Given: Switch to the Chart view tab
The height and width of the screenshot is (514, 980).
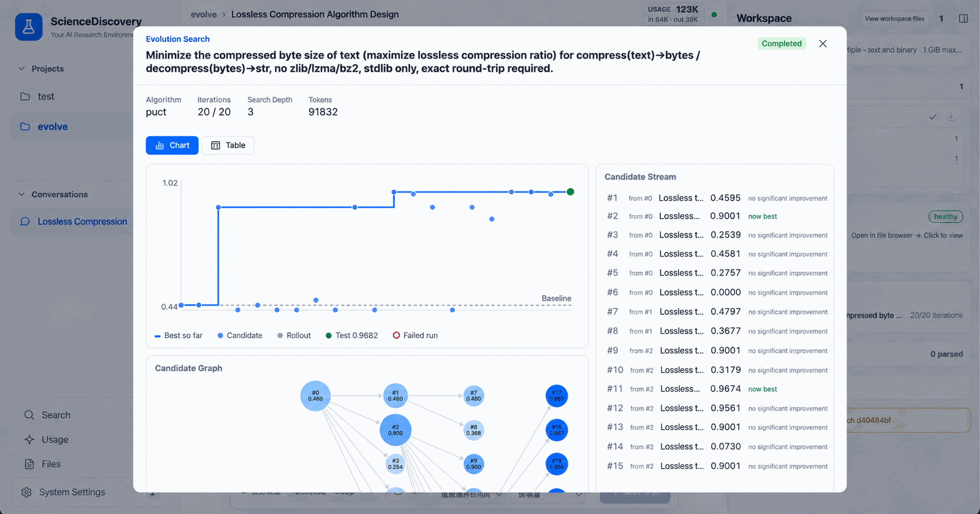Looking at the screenshot, I should (172, 145).
